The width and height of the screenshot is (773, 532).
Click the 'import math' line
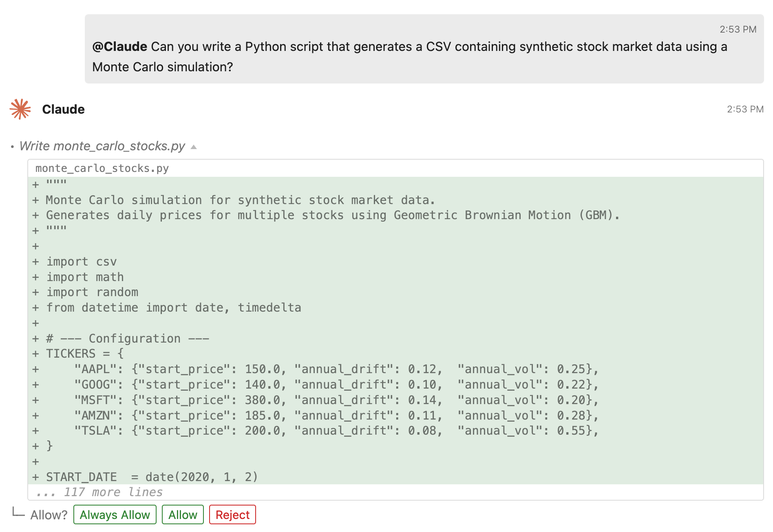click(x=85, y=277)
